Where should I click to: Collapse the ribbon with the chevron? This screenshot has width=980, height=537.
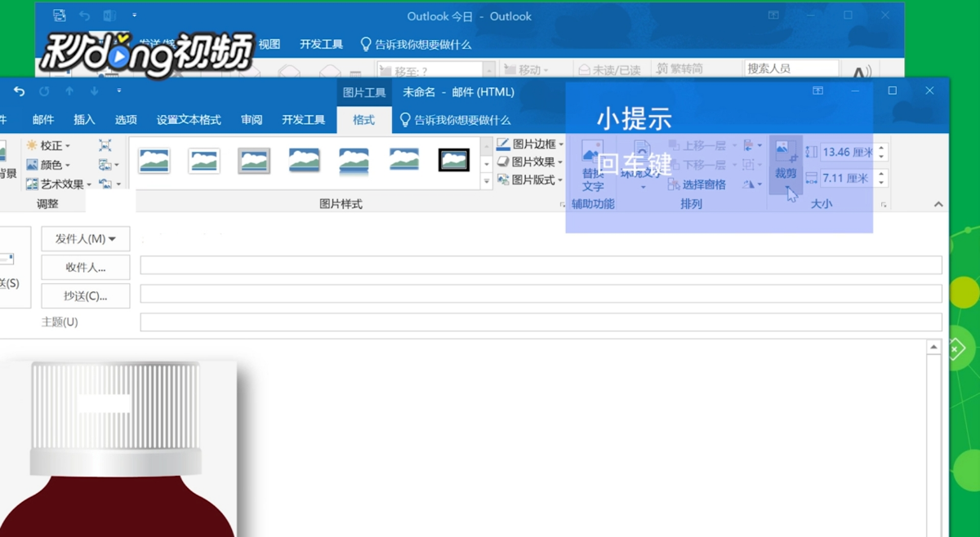(938, 204)
